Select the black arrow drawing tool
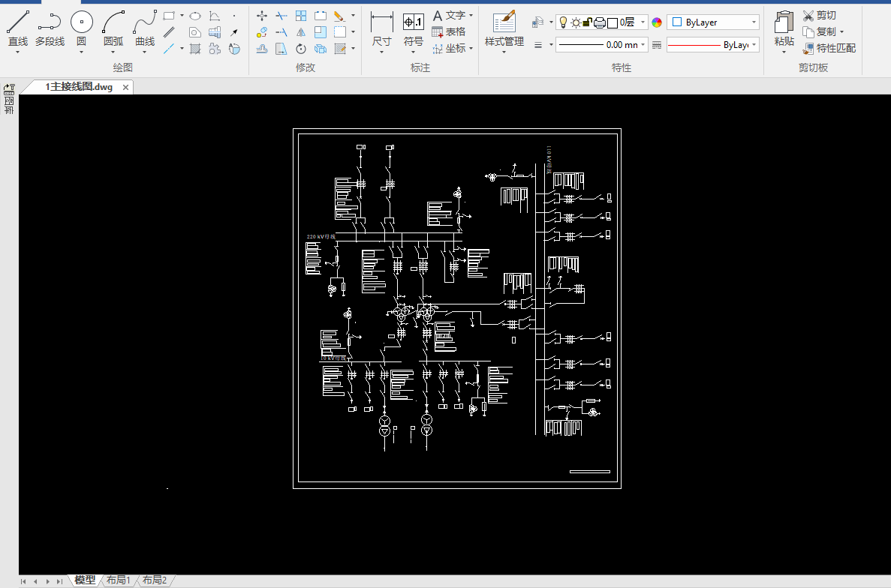Viewport: 891px width, 588px height. (x=234, y=32)
